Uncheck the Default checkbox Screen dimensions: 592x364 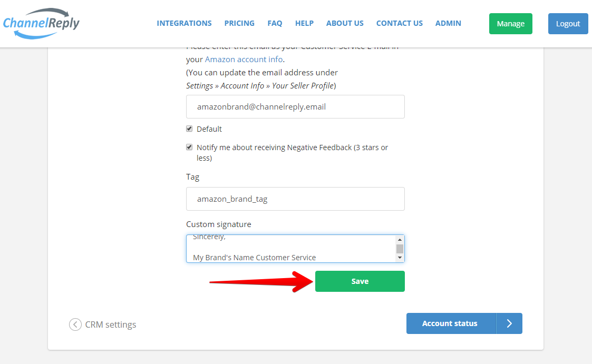click(189, 129)
